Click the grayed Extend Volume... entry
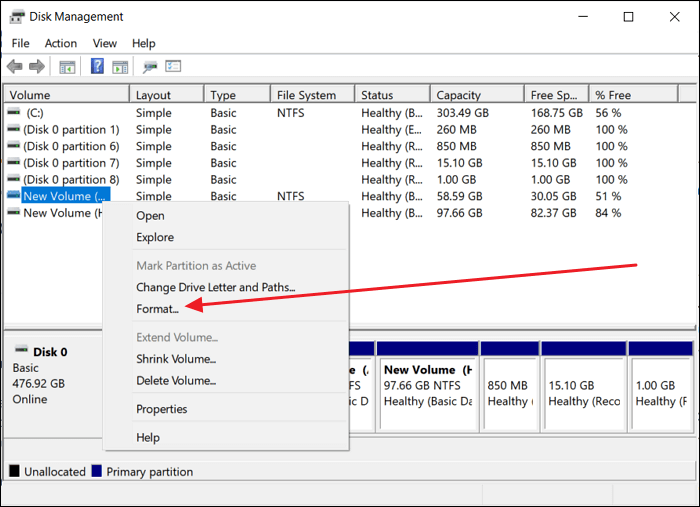 pos(226,337)
